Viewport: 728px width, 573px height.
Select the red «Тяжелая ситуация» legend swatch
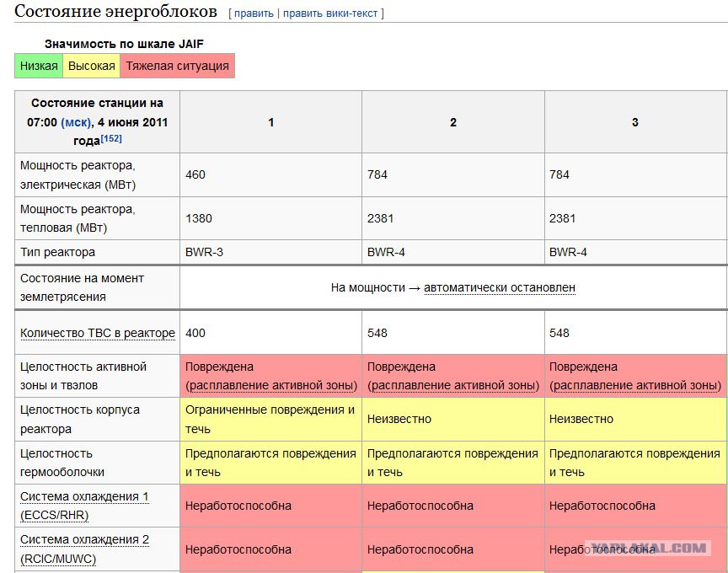(177, 66)
